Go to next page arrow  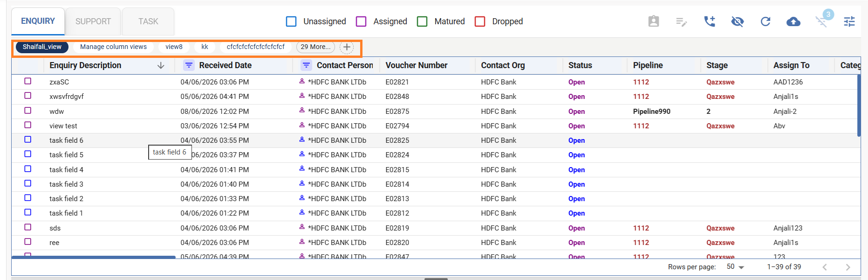(848, 267)
